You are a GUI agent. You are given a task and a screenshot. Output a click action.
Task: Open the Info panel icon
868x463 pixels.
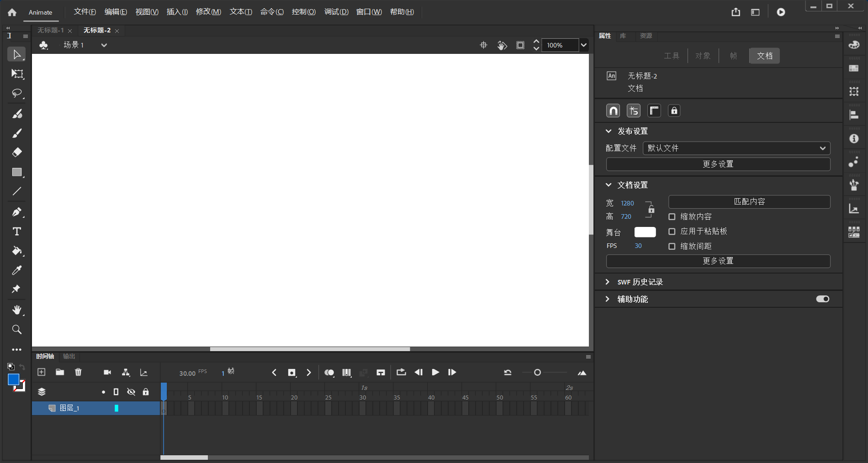coord(854,138)
